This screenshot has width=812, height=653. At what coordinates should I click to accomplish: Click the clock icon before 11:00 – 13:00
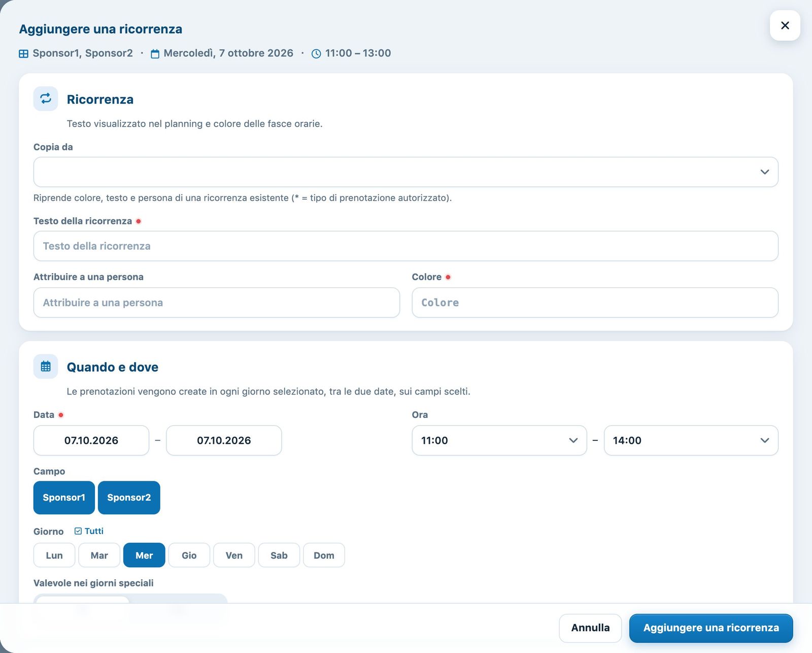tap(316, 53)
